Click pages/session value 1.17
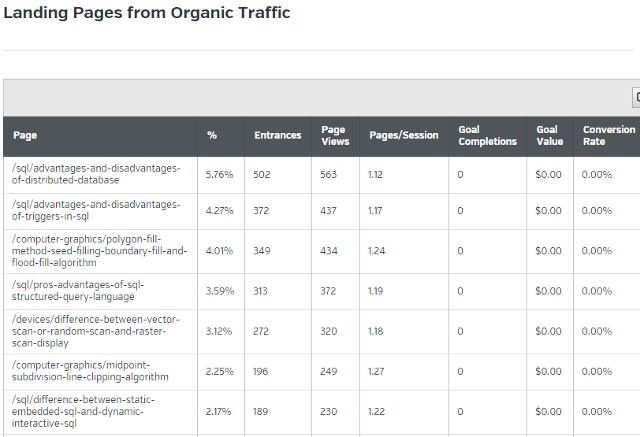 (x=375, y=211)
